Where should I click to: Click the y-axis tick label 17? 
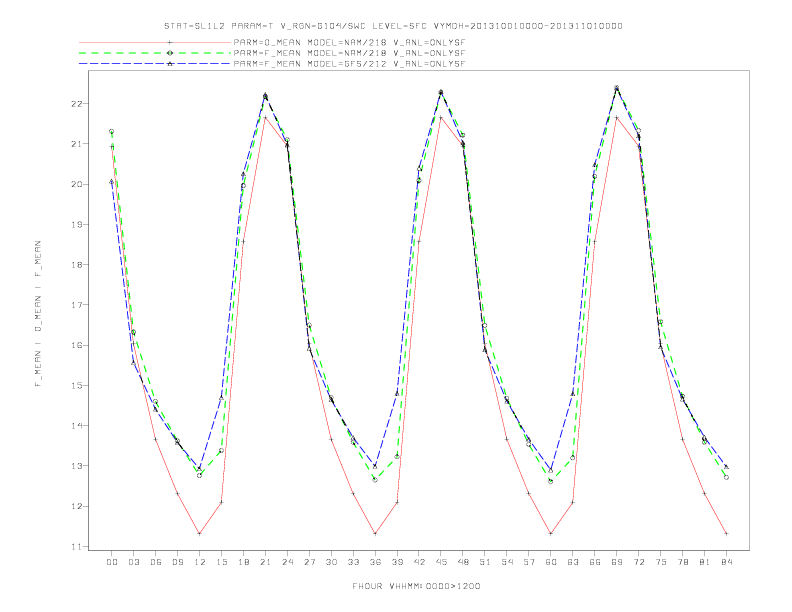point(76,305)
